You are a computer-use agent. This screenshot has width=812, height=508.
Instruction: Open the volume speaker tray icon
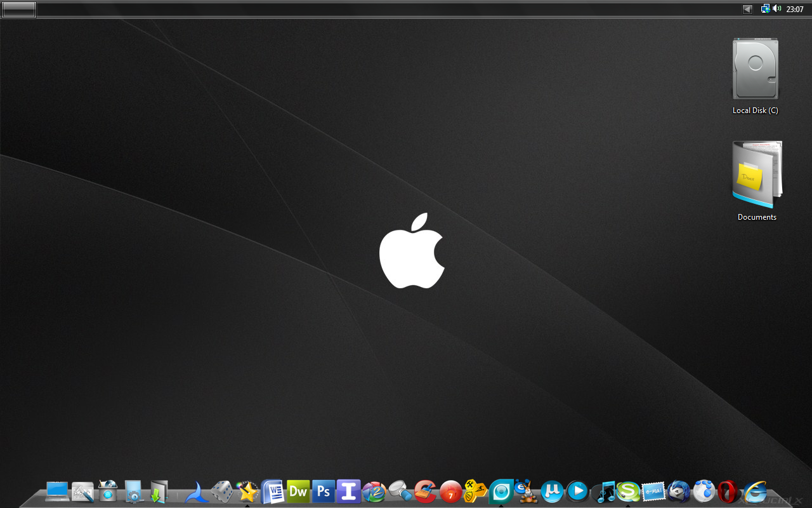[777, 9]
